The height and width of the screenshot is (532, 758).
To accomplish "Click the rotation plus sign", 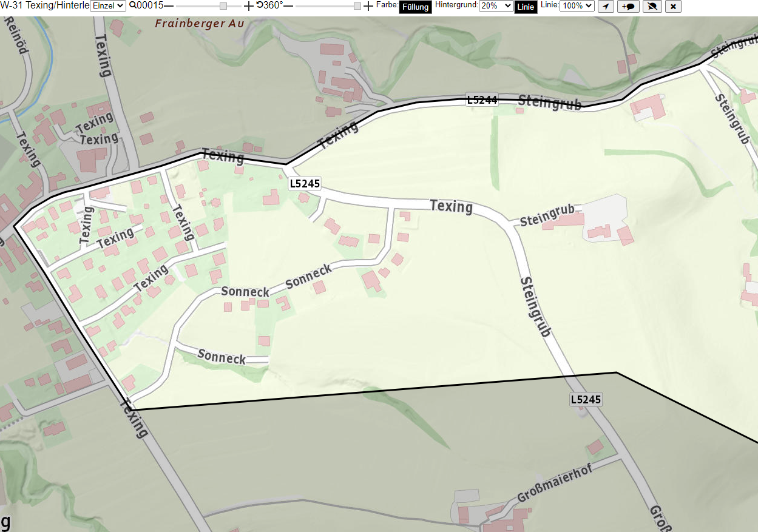I will click(368, 6).
